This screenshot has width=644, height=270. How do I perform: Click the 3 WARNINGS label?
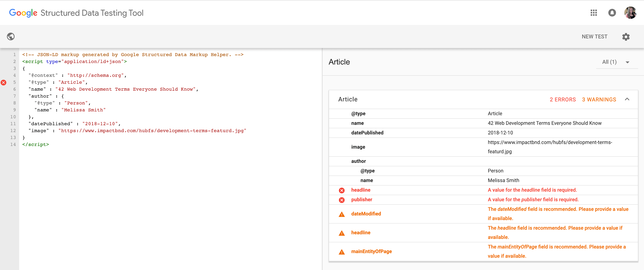point(599,100)
